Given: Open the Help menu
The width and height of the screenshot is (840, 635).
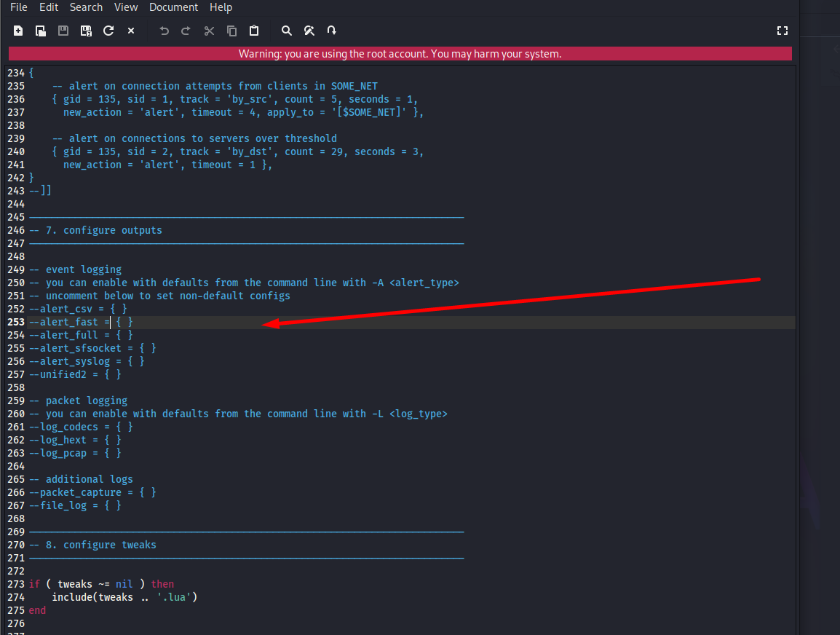Looking at the screenshot, I should pyautogui.click(x=221, y=7).
